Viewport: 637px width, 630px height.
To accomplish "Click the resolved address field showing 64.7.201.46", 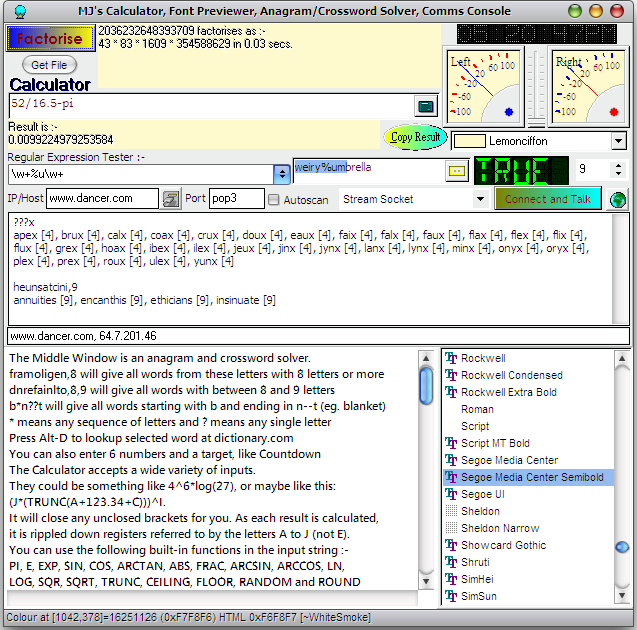I will (318, 336).
